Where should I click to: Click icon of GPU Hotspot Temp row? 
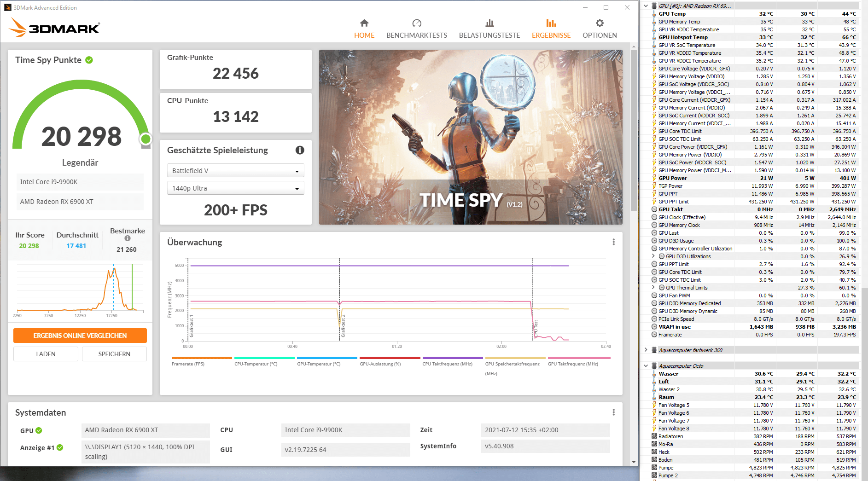pyautogui.click(x=654, y=37)
